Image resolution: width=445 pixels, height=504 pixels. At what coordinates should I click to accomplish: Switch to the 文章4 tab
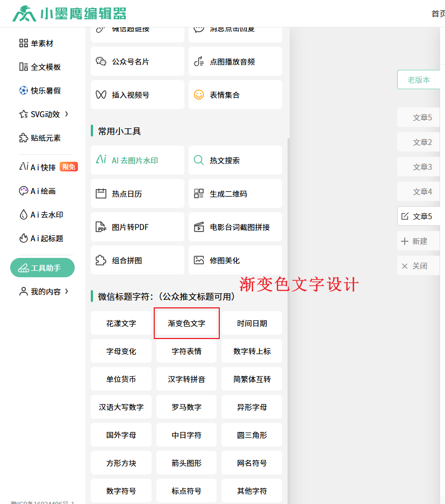coord(419,192)
